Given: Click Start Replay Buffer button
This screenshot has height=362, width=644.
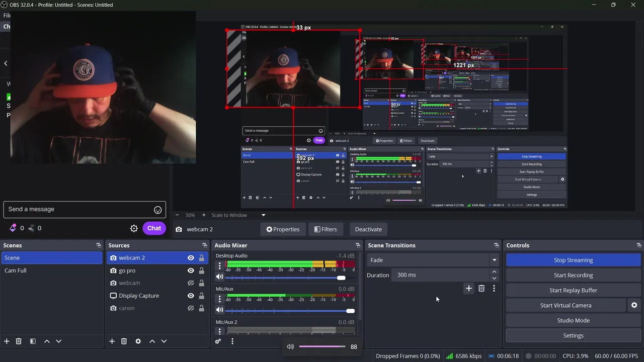Looking at the screenshot, I should (573, 290).
